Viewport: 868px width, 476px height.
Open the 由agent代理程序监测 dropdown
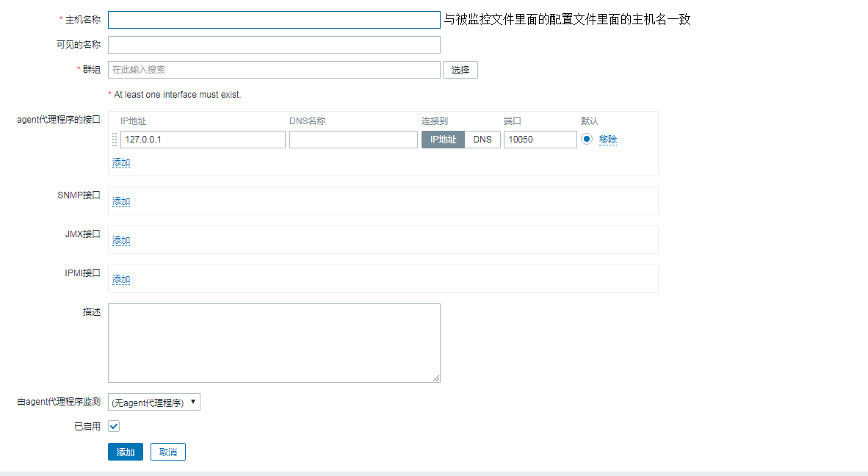(153, 402)
